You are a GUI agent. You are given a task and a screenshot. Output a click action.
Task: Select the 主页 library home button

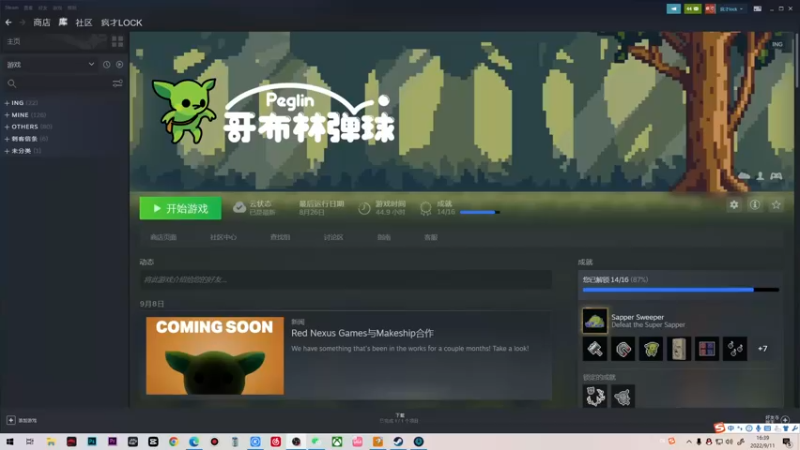(14, 41)
